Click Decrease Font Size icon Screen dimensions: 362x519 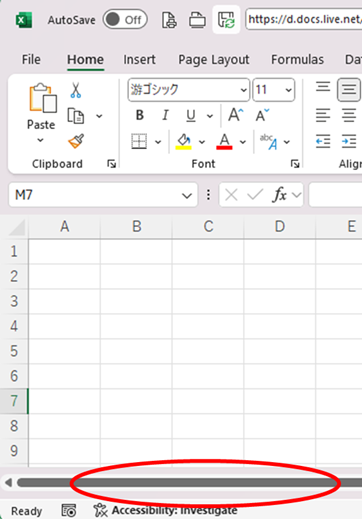click(262, 115)
